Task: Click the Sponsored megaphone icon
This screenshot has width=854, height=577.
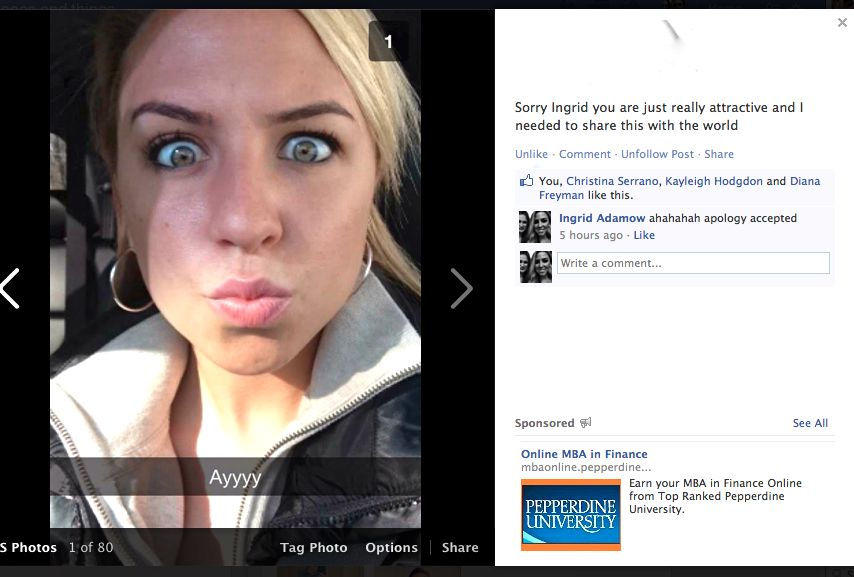Action: 586,423
